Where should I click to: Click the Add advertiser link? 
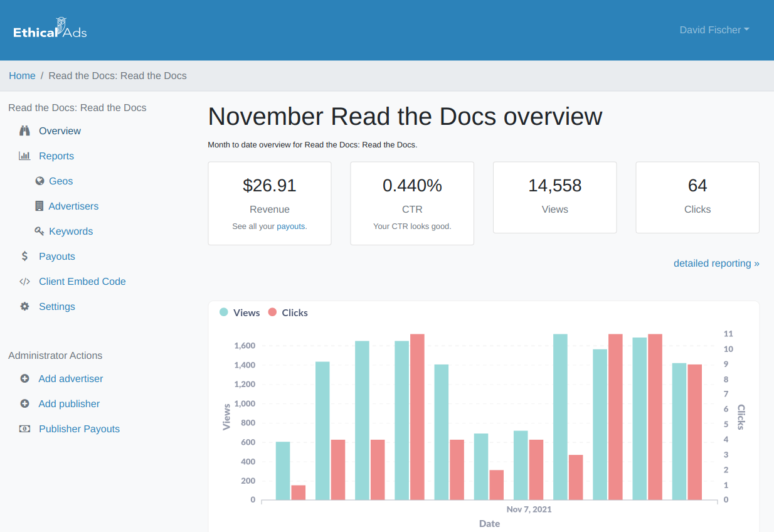pyautogui.click(x=71, y=379)
